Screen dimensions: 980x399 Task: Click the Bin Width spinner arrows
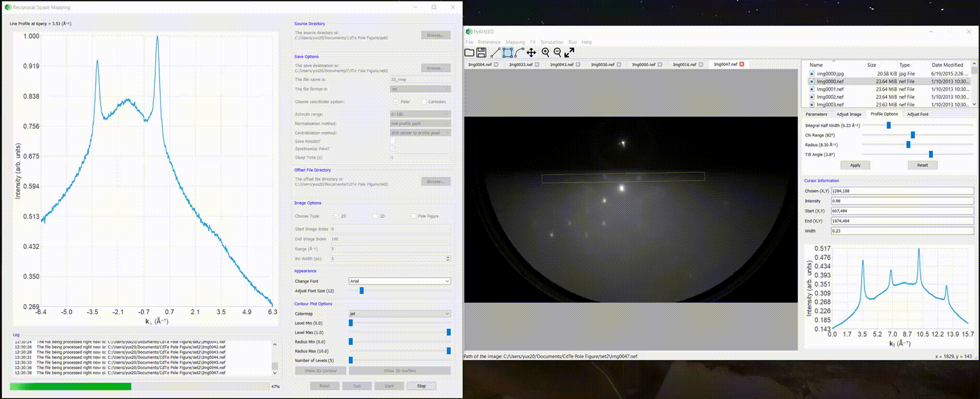point(448,259)
